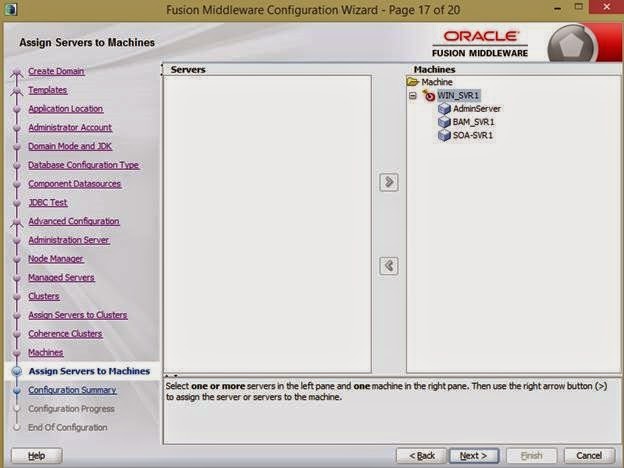Select BAM_SVR1 in machines tree
This screenshot has width=624, height=468.
coord(473,122)
